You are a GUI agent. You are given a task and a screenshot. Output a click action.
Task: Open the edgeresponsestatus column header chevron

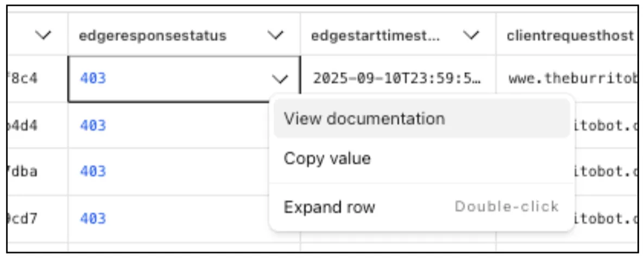click(277, 36)
